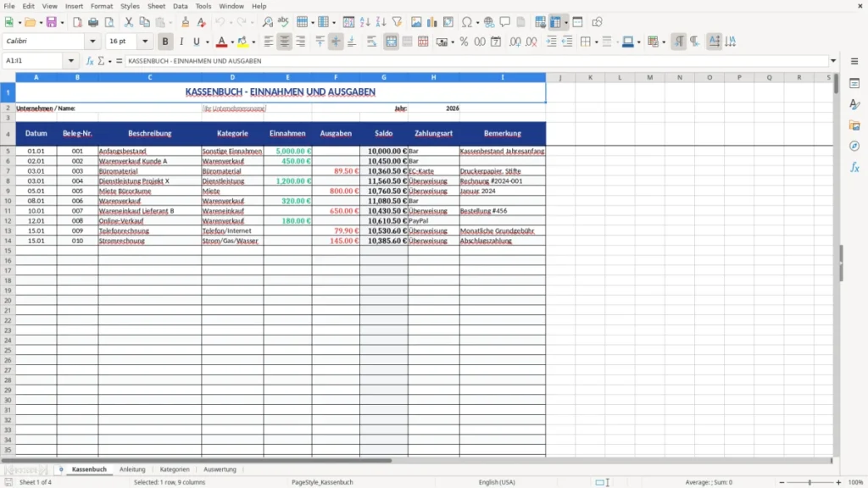
Task: Toggle the AutoFilter funnel icon
Action: [x=397, y=22]
